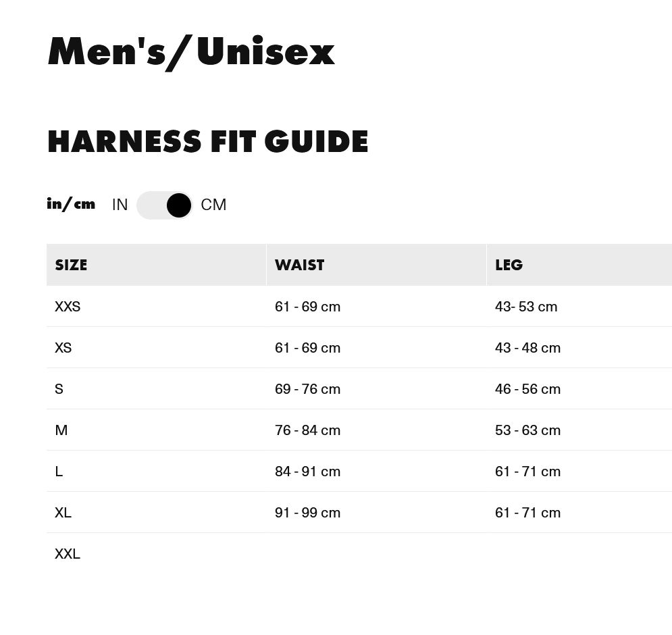The image size is (672, 635).
Task: Select the CM label beside the toggle
Action: coord(213,205)
